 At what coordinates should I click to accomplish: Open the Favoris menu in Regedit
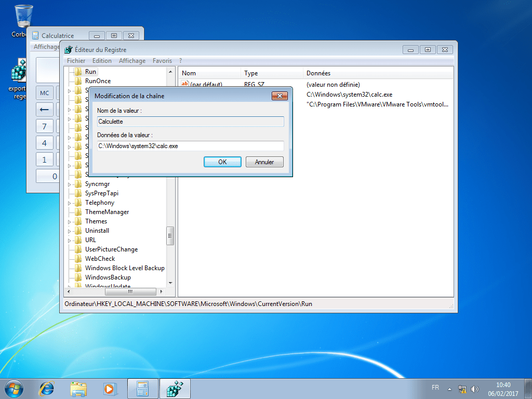click(163, 60)
